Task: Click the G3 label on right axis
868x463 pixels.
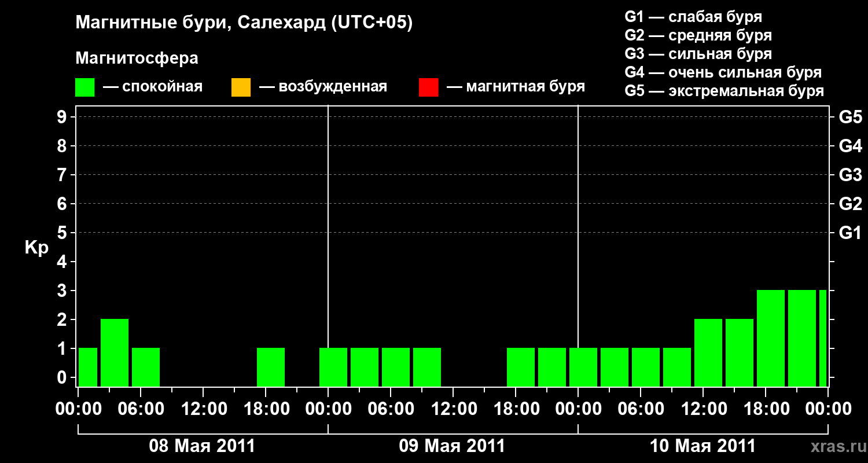Action: click(x=850, y=175)
